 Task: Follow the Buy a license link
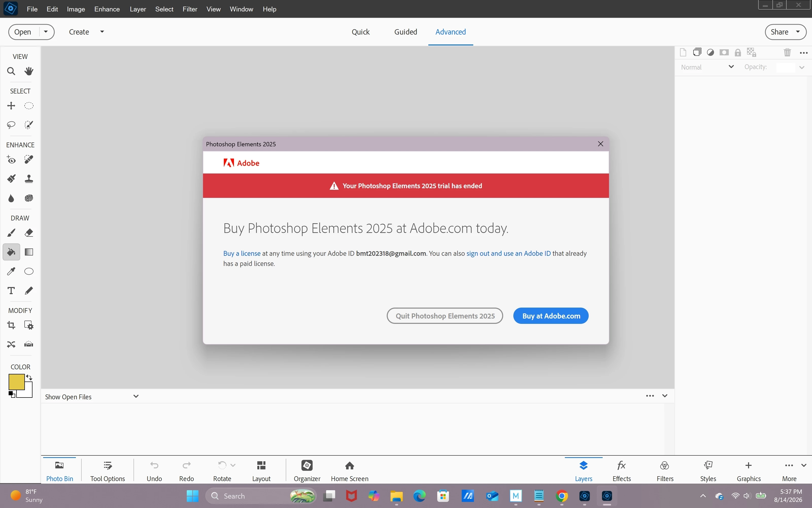point(242,253)
